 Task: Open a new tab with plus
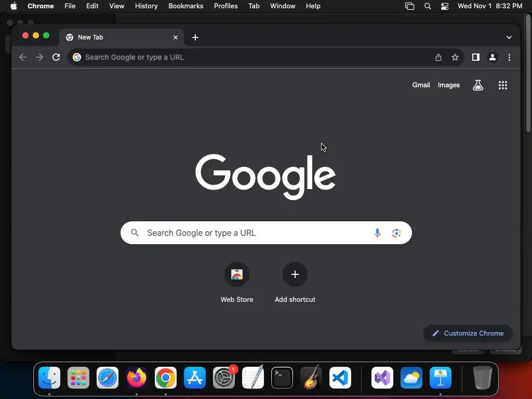[195, 37]
